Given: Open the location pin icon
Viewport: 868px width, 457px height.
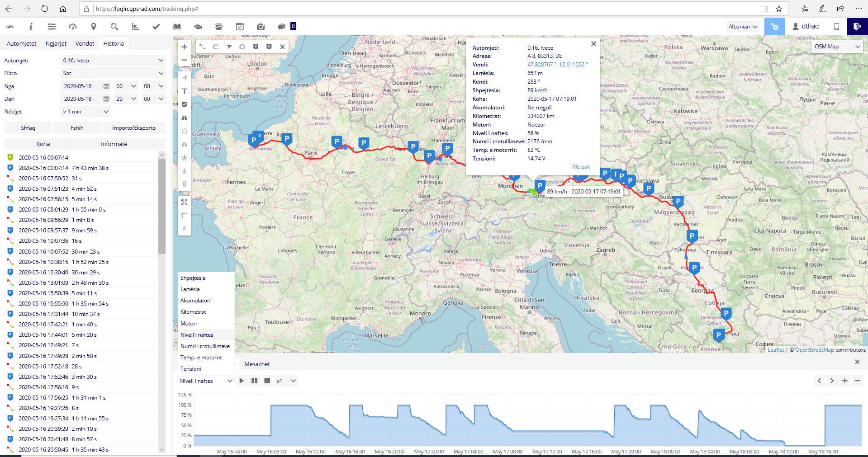Looking at the screenshot, I should (x=94, y=27).
